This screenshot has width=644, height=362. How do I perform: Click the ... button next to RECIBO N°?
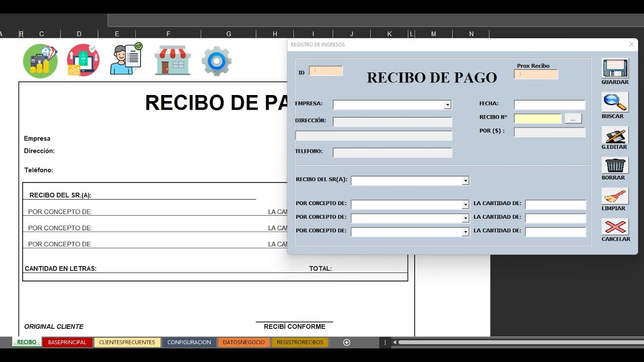coord(573,119)
